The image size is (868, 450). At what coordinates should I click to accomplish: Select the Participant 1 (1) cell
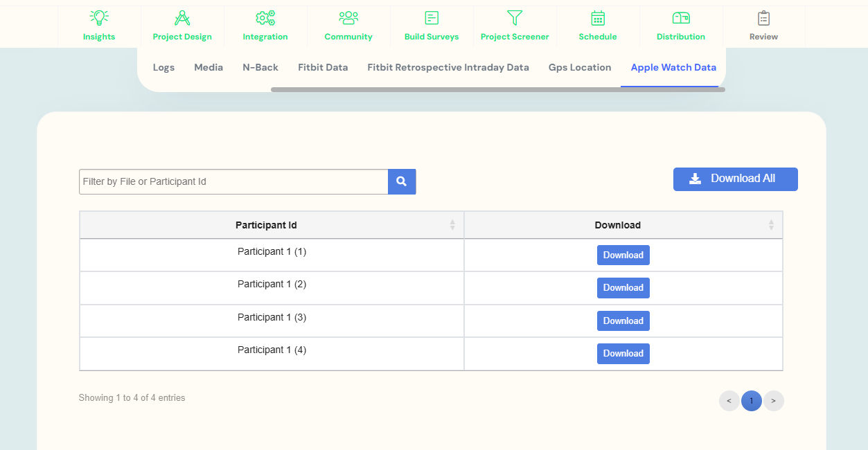click(x=272, y=255)
